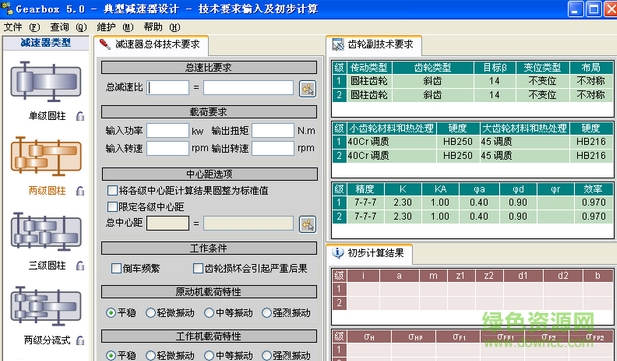Screen dimensions: 617x361
Task: Select 平稳 under 原动机载荷特性
Action: click(x=111, y=313)
